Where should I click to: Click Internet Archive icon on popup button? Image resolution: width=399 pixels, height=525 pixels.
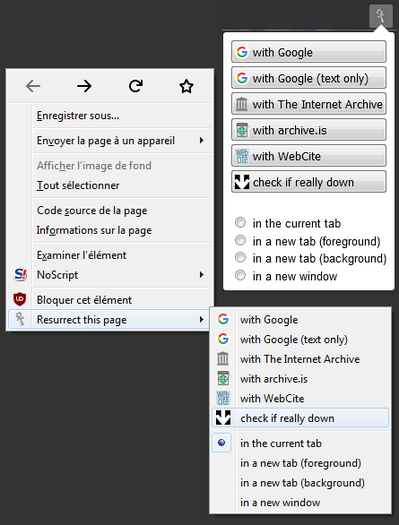click(241, 104)
